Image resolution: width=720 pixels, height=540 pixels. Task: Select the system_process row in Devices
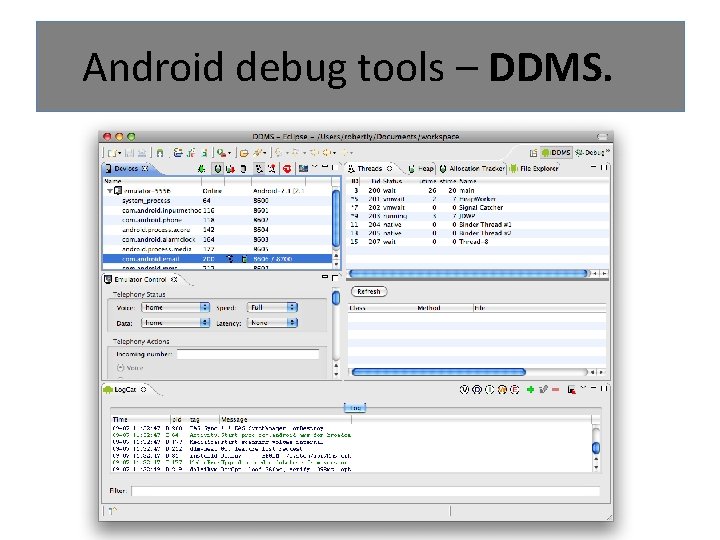coord(217,201)
